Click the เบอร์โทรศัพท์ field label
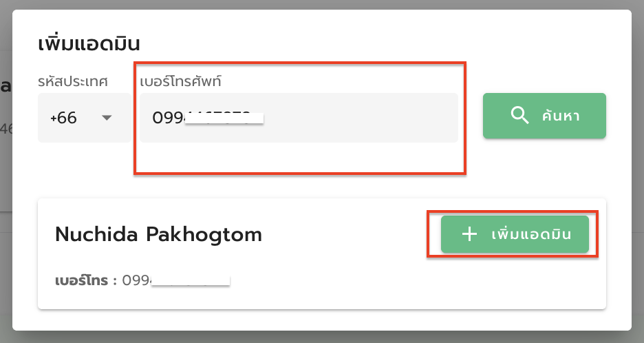Image resolution: width=644 pixels, height=343 pixels. point(180,81)
